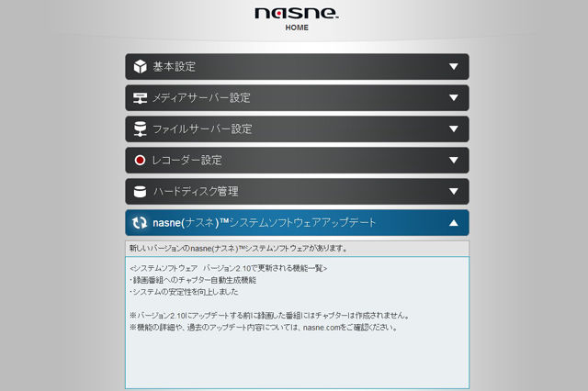Click the cube icon beside 基本設定
This screenshot has width=588, height=391.
tap(141, 67)
